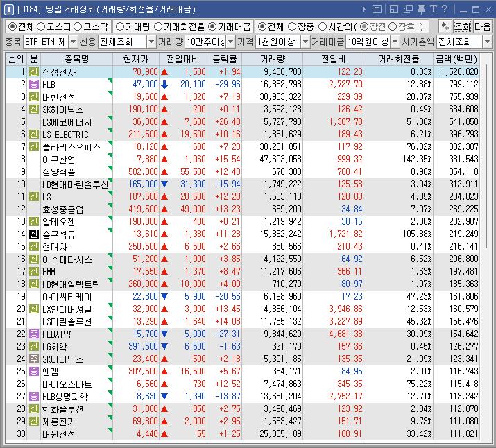
Task: Click the purple 증 badge in the HLB row
Action: [x=34, y=84]
